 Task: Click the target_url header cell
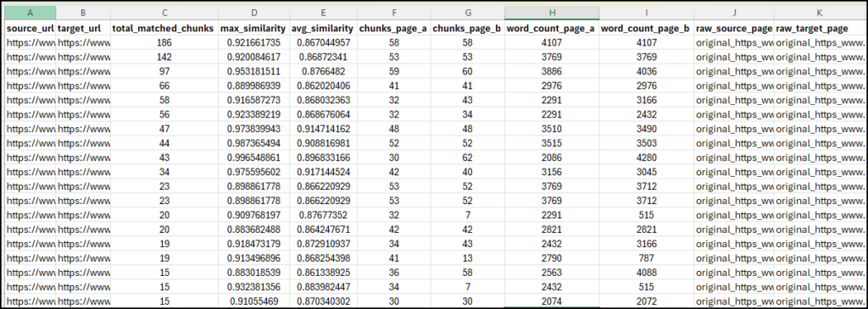[83, 29]
